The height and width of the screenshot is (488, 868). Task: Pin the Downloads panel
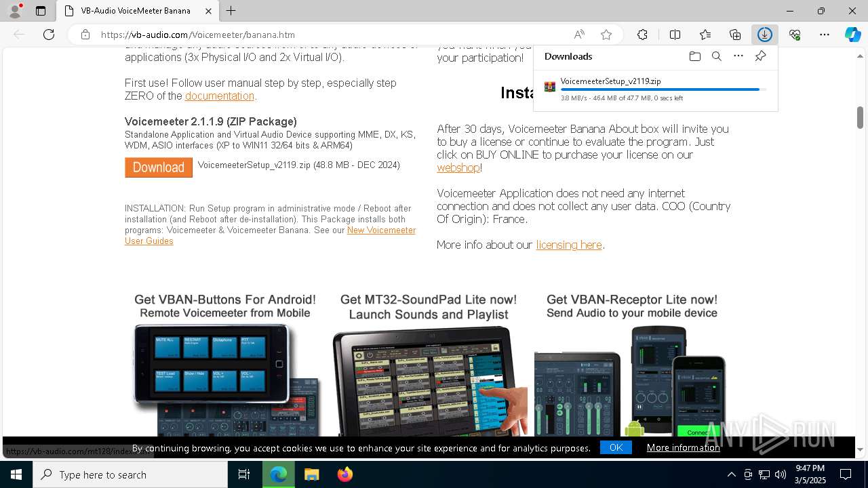click(760, 56)
